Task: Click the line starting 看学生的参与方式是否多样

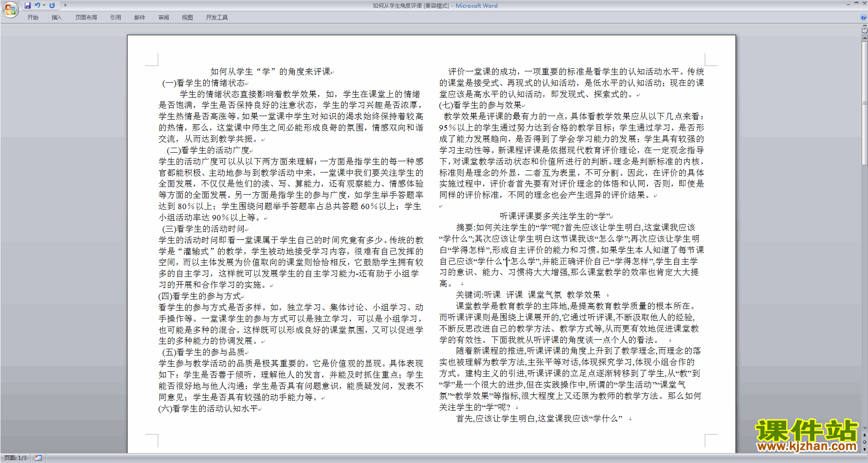Action: pyautogui.click(x=291, y=307)
